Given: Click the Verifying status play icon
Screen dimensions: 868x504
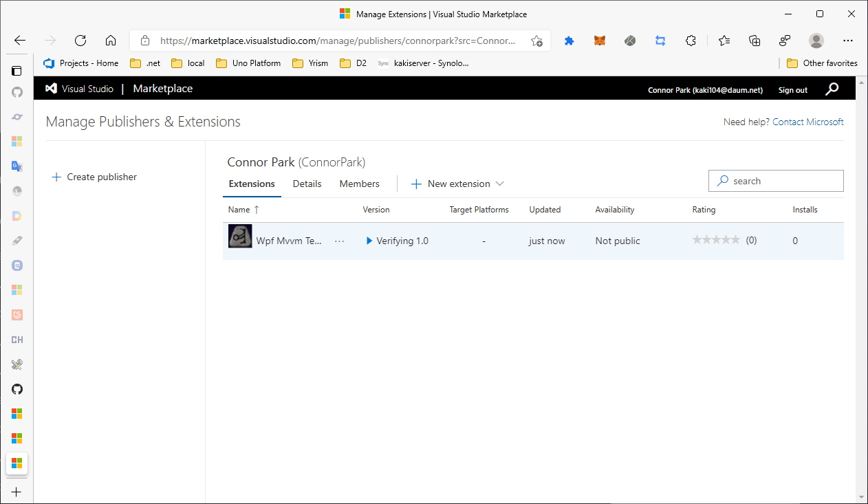Looking at the screenshot, I should click(x=369, y=241).
